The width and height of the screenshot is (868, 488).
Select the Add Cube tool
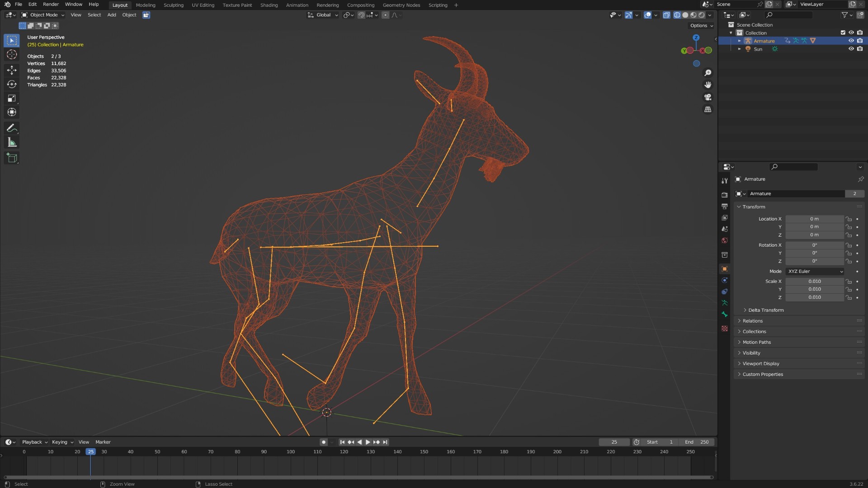click(12, 158)
